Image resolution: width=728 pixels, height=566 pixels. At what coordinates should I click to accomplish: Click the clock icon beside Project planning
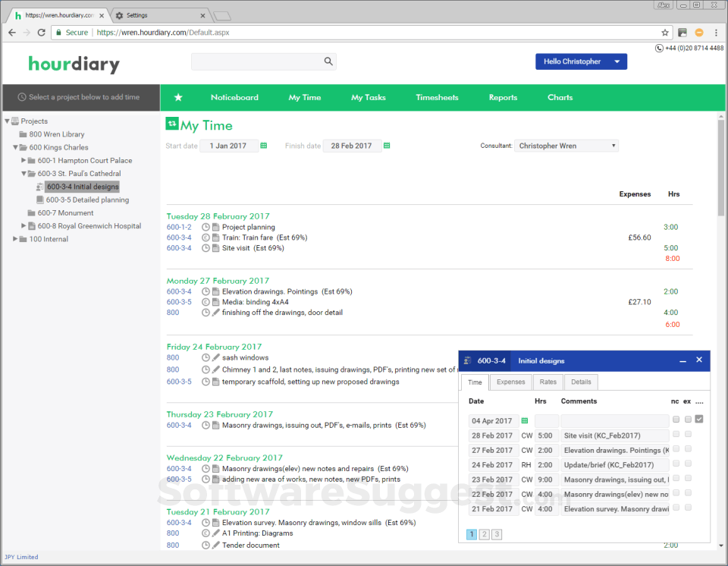pos(206,228)
